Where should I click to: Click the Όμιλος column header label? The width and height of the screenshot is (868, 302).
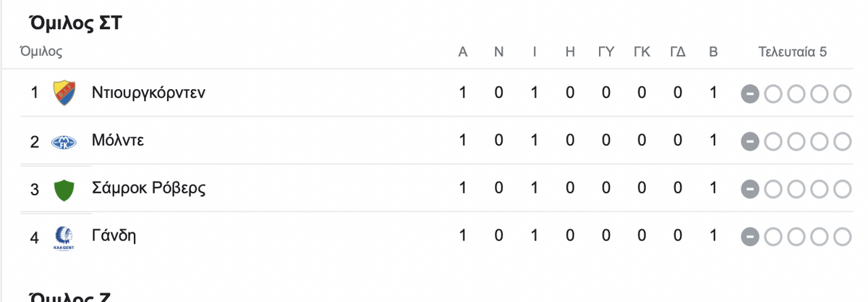[x=41, y=52]
